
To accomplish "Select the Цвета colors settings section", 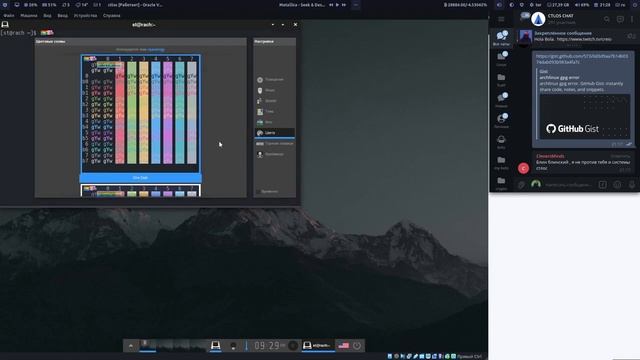I will (x=274, y=133).
